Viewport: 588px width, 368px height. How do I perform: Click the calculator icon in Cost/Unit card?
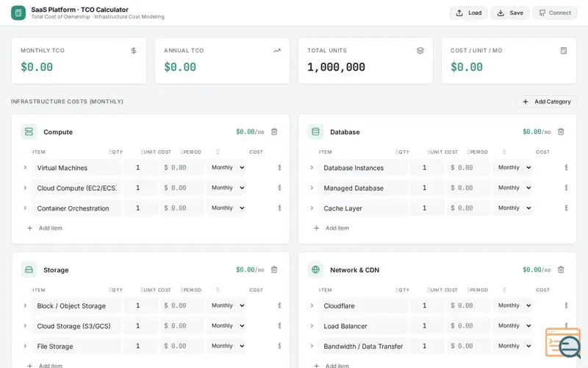[x=563, y=51]
